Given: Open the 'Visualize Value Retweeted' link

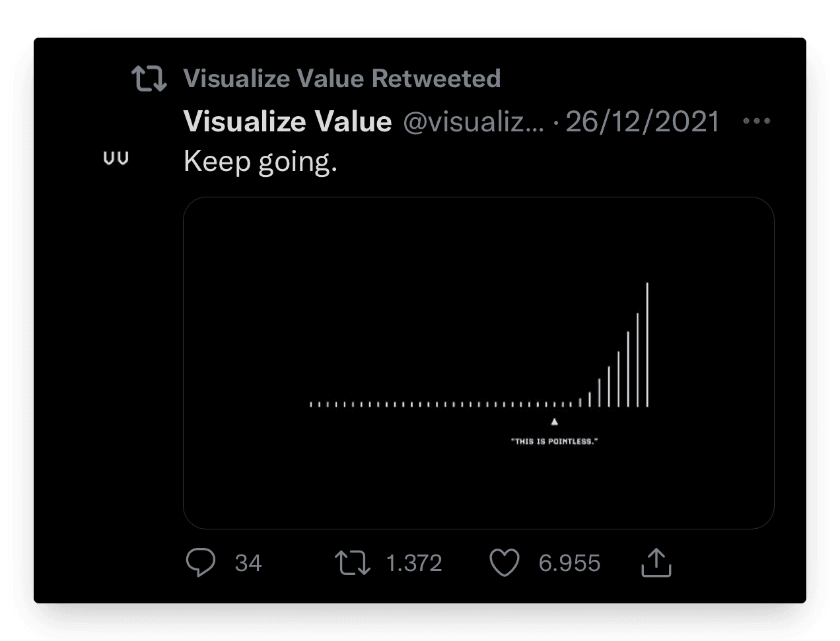Looking at the screenshot, I should click(342, 79).
